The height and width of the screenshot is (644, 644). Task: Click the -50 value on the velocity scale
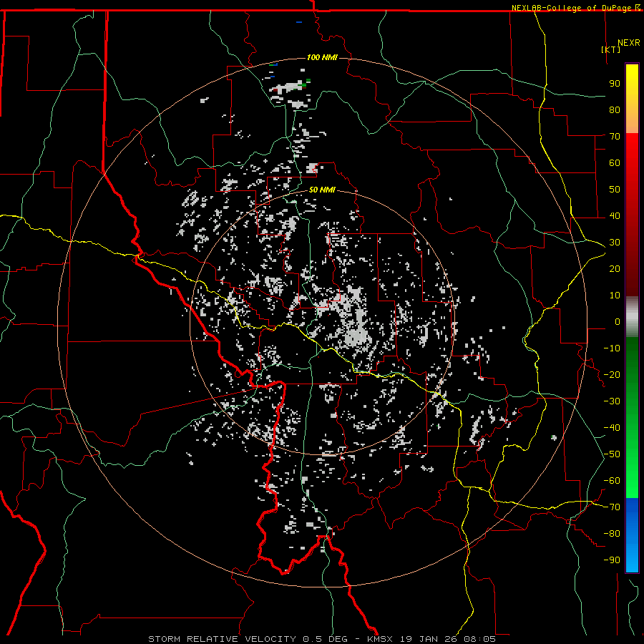coord(612,454)
